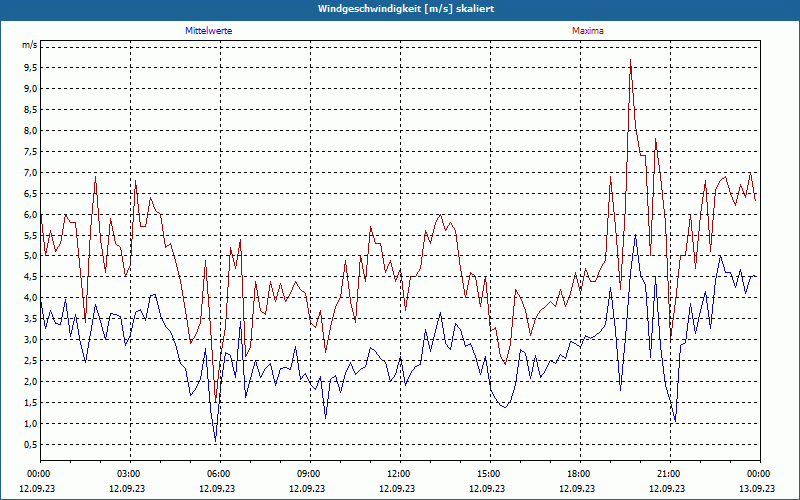This screenshot has width=800, height=500.
Task: Click the 21:00 time label
Action: pos(670,474)
